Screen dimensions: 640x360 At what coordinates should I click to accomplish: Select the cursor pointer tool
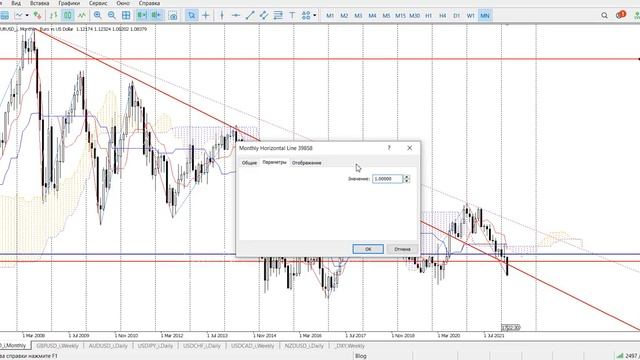point(191,16)
